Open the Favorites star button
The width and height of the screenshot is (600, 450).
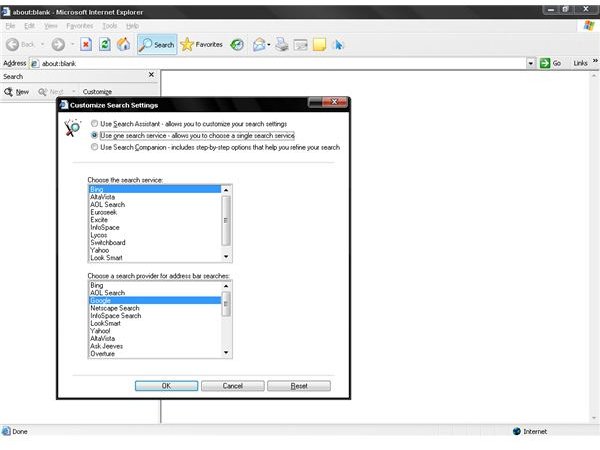pyautogui.click(x=201, y=44)
